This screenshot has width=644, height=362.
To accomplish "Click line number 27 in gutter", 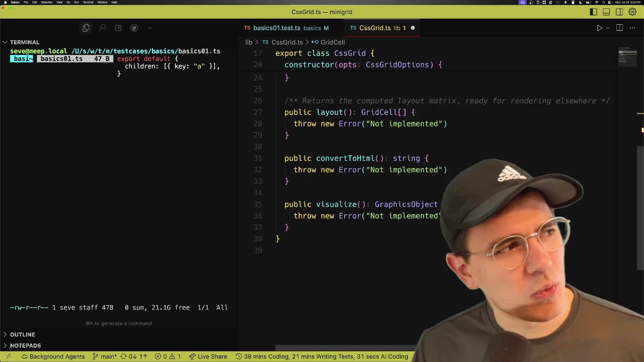I will [x=258, y=112].
